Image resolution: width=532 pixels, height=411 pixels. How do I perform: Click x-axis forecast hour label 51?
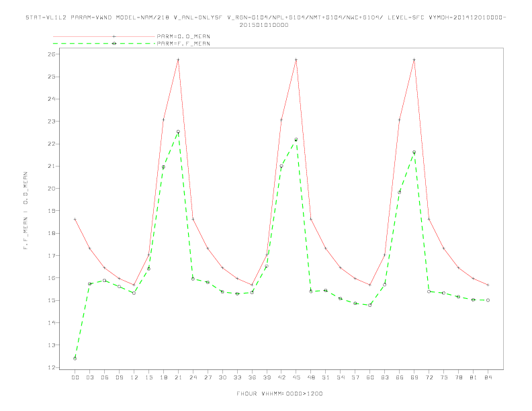pos(326,377)
